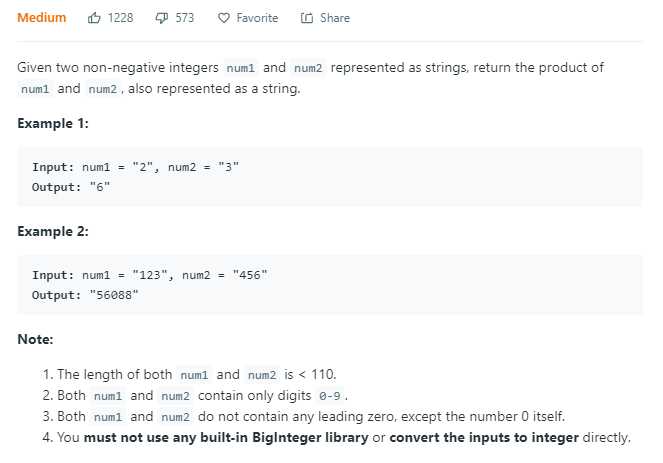
Task: Click the 0-9 code tag in notes
Action: pos(329,396)
